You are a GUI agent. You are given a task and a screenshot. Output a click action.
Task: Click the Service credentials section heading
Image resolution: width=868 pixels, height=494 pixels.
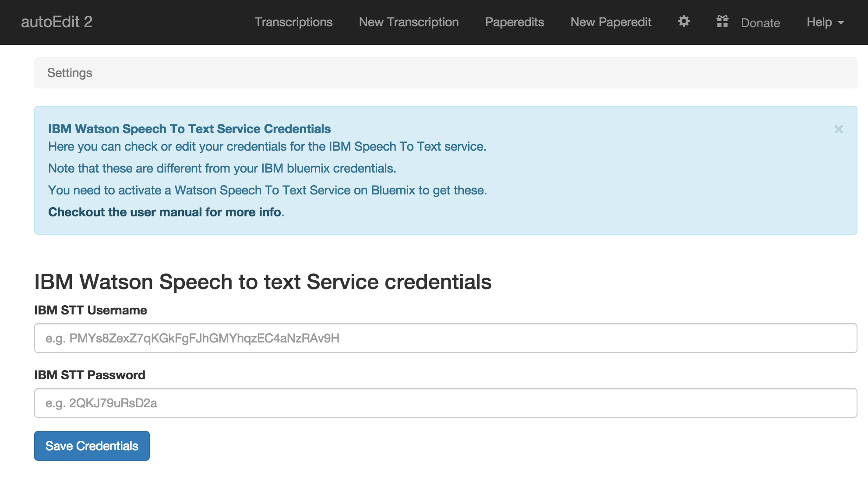point(263,282)
